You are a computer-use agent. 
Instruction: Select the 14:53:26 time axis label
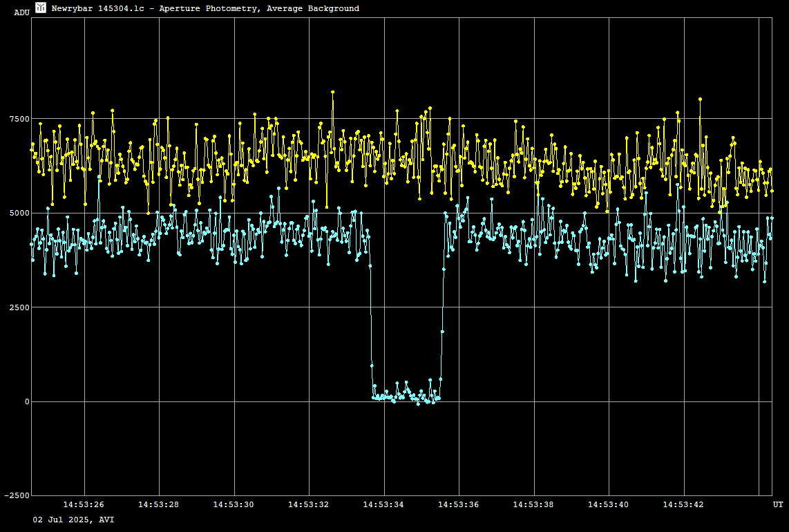pos(84,504)
